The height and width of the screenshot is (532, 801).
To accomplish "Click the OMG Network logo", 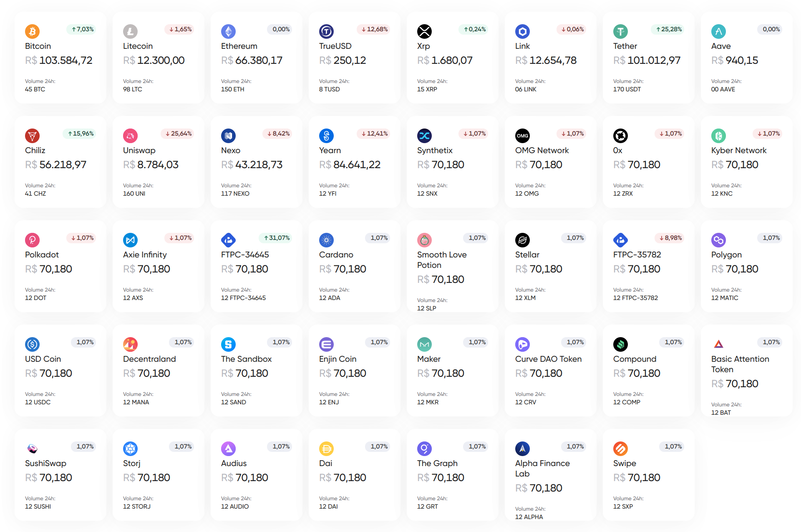I will [x=522, y=135].
